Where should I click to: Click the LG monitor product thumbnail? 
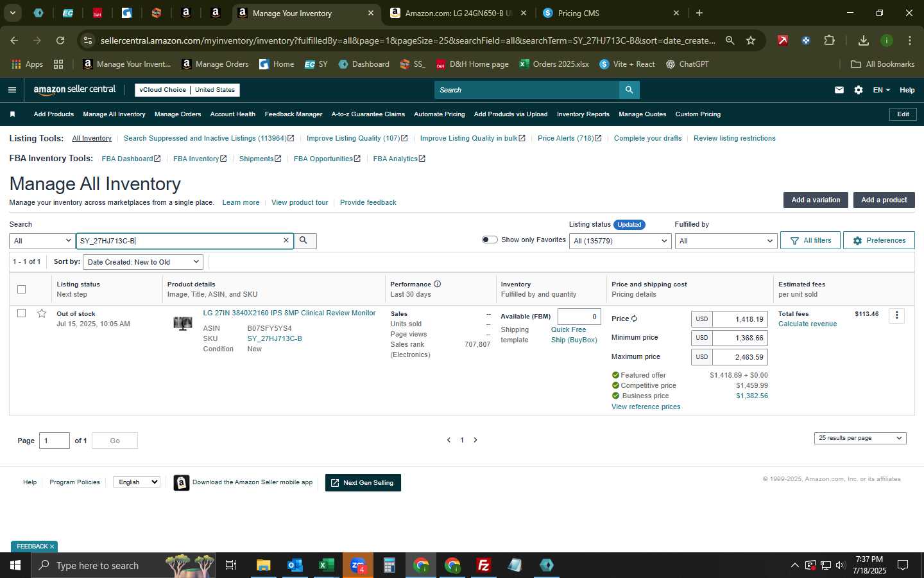pyautogui.click(x=183, y=323)
